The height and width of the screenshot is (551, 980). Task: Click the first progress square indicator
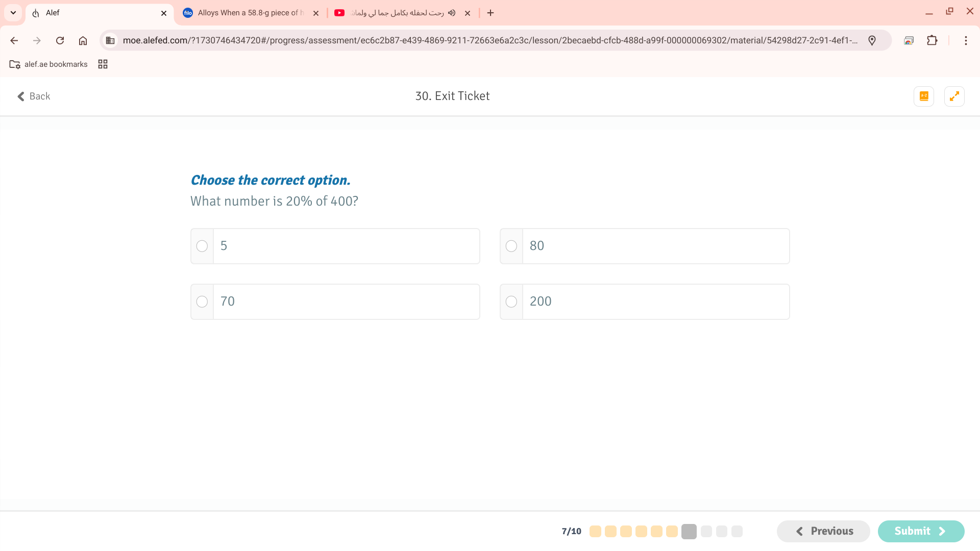coord(595,531)
